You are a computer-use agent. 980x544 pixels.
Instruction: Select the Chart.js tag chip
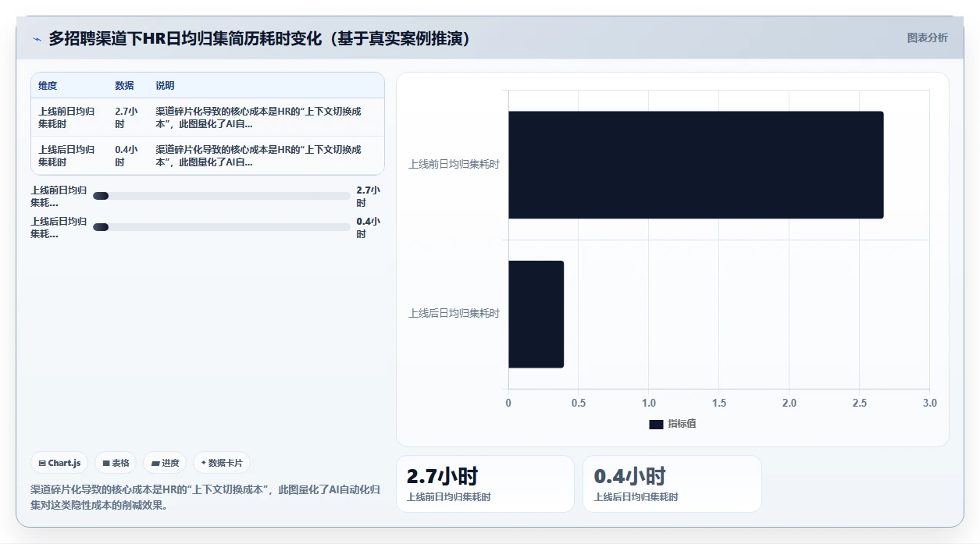[x=60, y=463]
